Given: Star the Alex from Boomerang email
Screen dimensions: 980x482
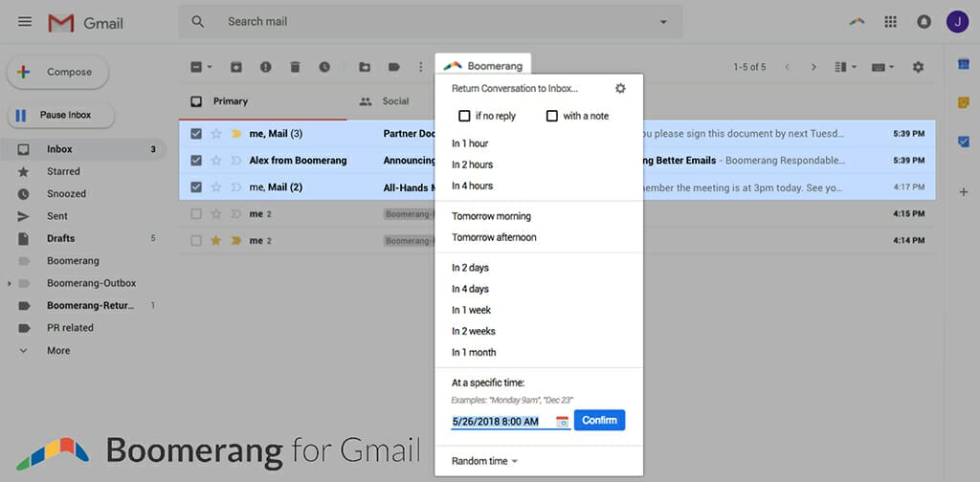Looking at the screenshot, I should 215,161.
